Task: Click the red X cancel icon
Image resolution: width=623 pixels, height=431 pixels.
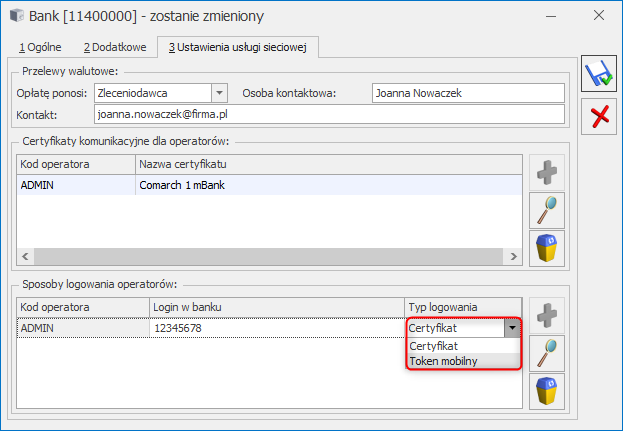Action: [x=600, y=117]
